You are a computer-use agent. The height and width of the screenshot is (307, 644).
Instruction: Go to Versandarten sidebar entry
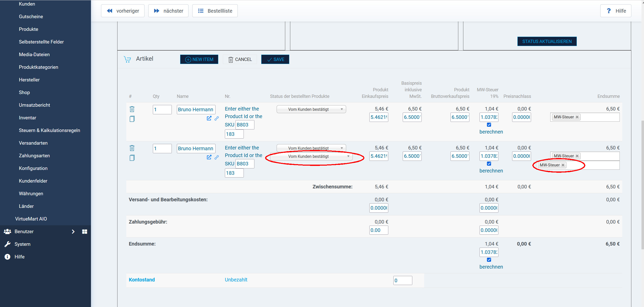[33, 143]
